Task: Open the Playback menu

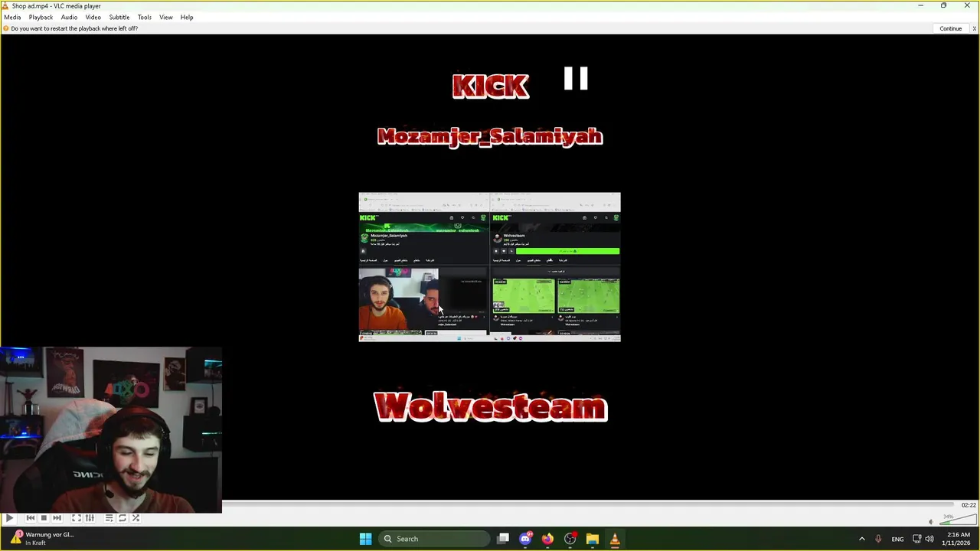Action: coord(41,17)
